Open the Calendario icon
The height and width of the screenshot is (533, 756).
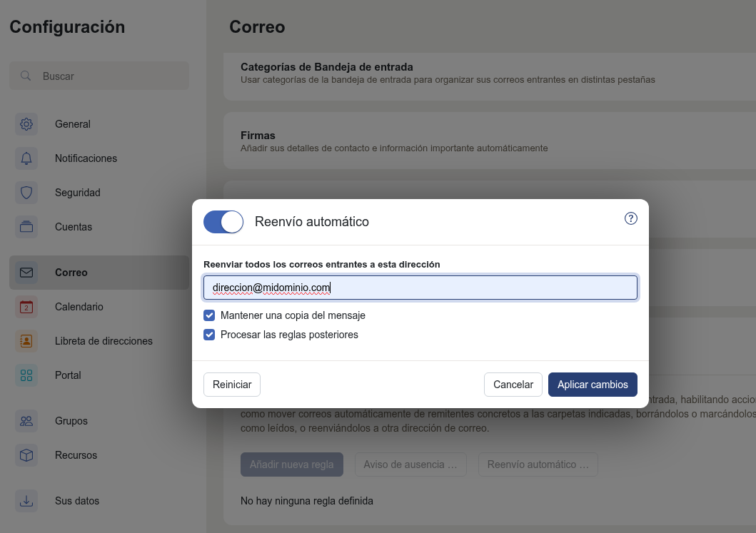coord(26,307)
